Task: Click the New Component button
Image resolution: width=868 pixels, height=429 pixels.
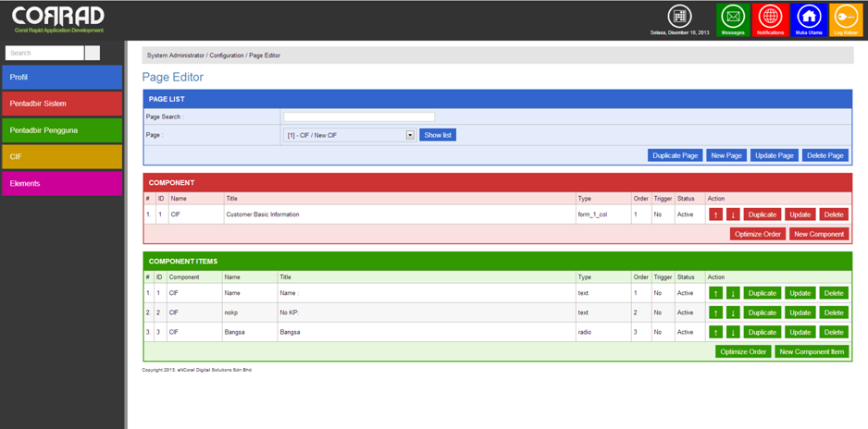Action: (818, 234)
